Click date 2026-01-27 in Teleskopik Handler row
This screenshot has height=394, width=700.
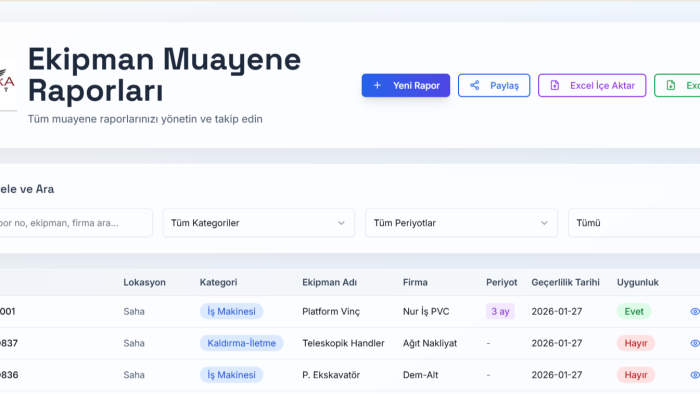click(557, 343)
